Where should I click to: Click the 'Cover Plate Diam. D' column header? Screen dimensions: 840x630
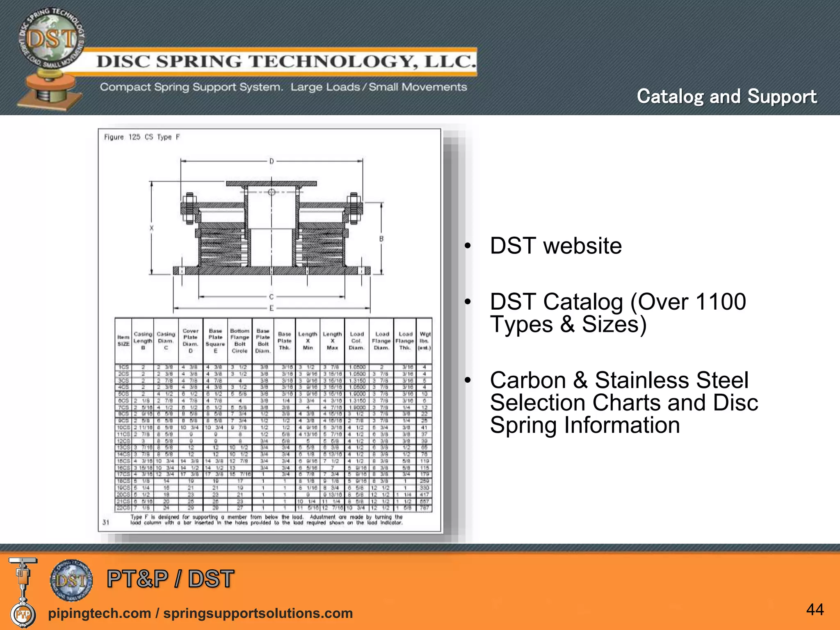(191, 341)
